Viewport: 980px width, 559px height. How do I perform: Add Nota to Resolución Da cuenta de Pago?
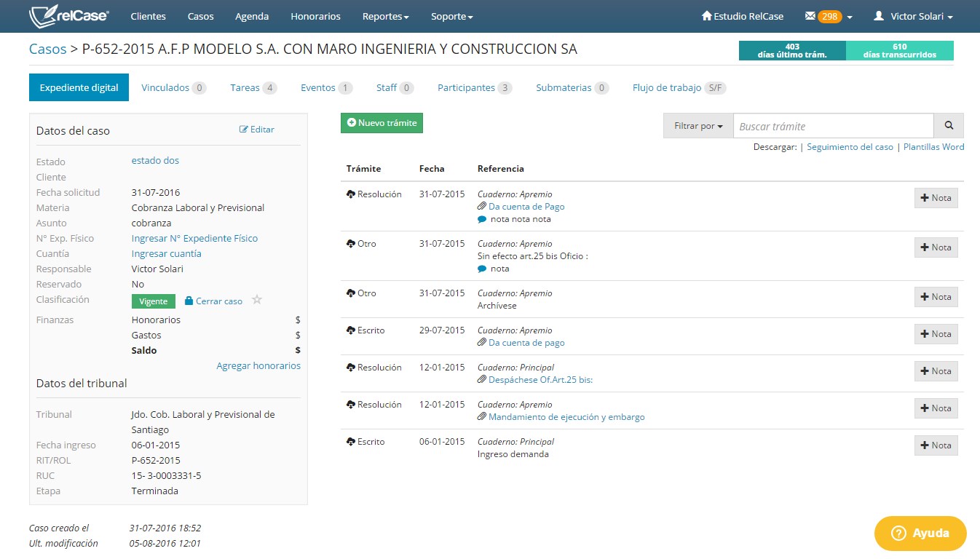point(936,198)
